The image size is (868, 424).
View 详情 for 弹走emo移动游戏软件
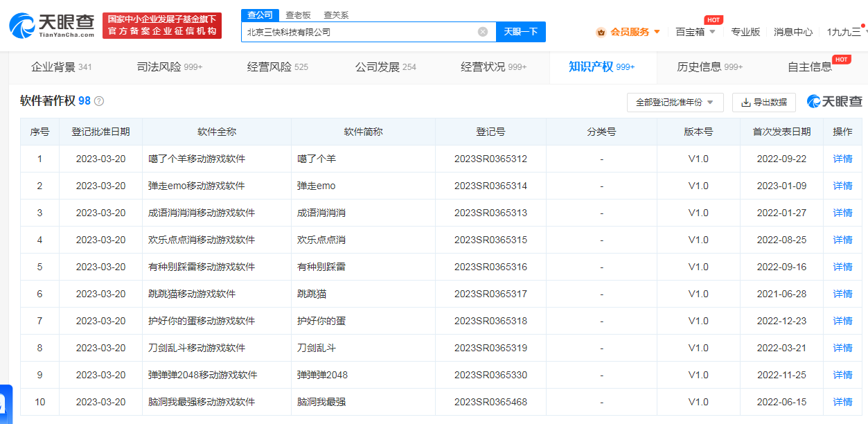(x=842, y=186)
